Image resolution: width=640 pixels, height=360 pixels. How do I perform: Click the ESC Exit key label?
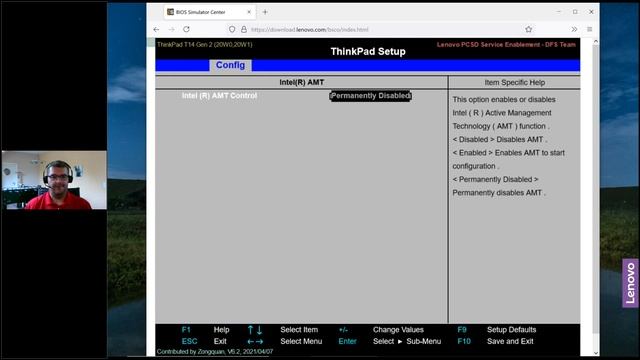(x=189, y=341)
